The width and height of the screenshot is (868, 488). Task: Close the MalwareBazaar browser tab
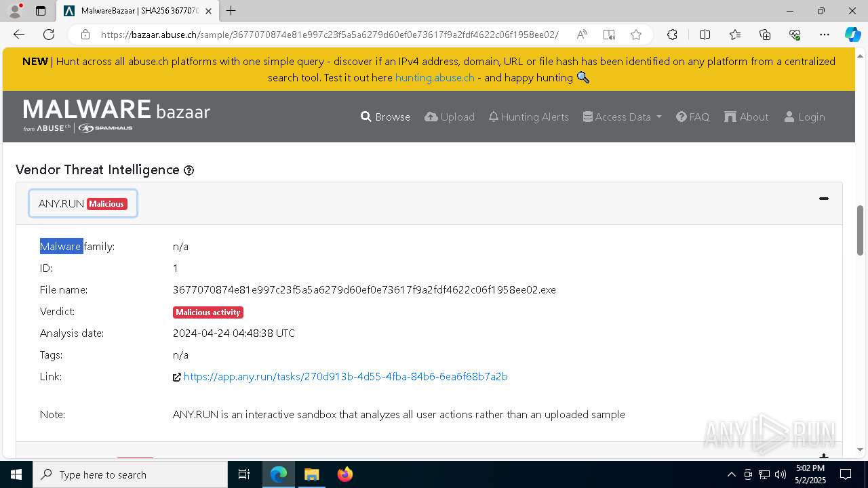pos(209,11)
